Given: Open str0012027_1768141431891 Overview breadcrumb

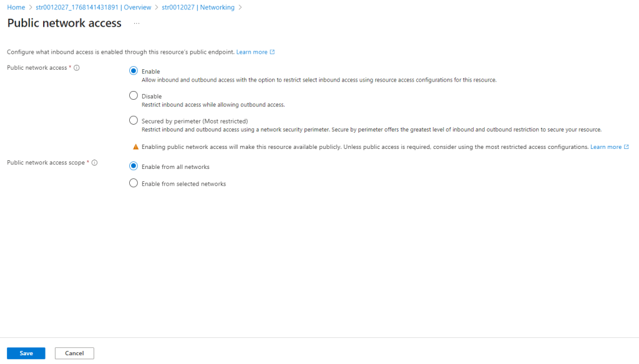Looking at the screenshot, I should coord(93,7).
